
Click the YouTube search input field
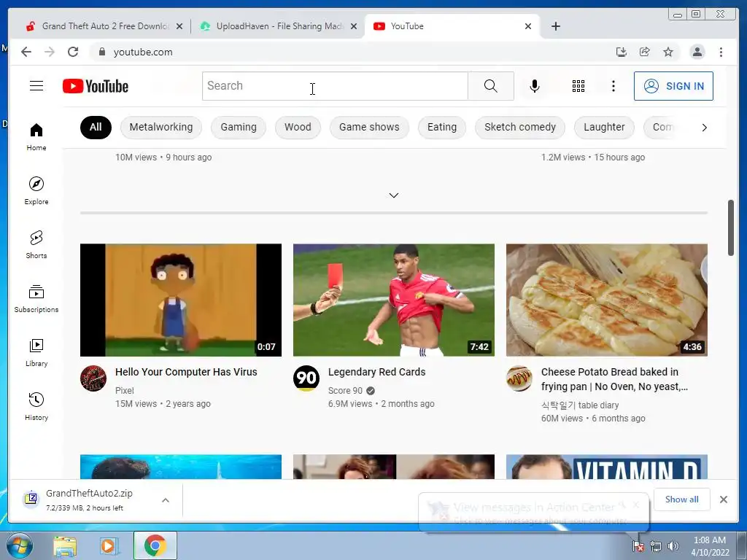coord(335,86)
